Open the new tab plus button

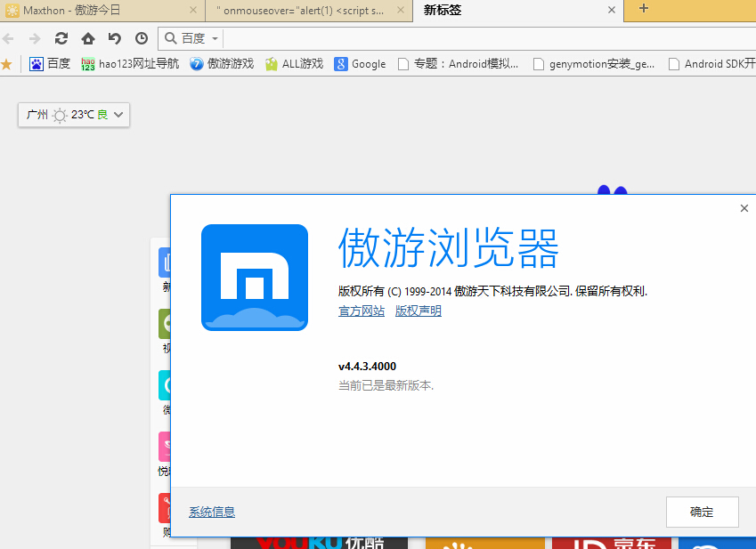point(643,9)
